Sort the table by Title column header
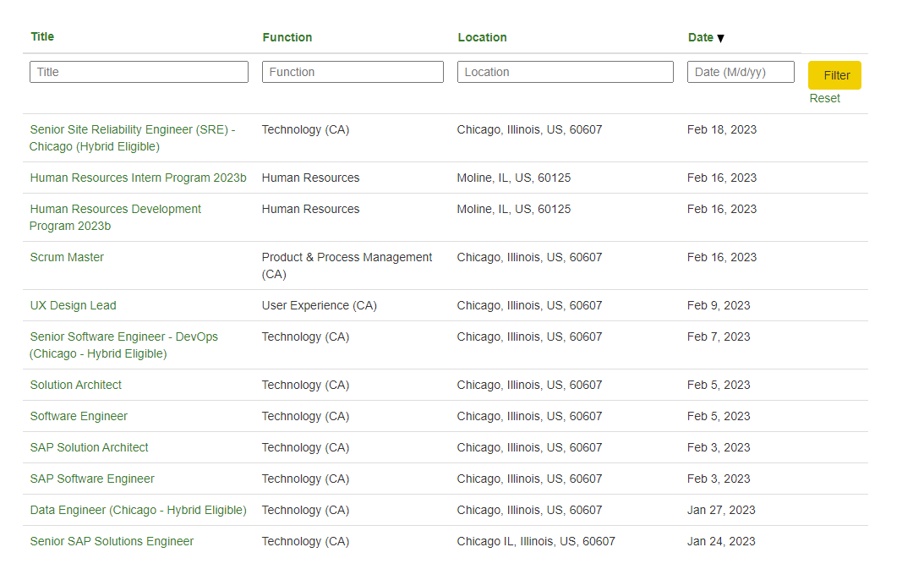924x569 pixels. (x=42, y=36)
